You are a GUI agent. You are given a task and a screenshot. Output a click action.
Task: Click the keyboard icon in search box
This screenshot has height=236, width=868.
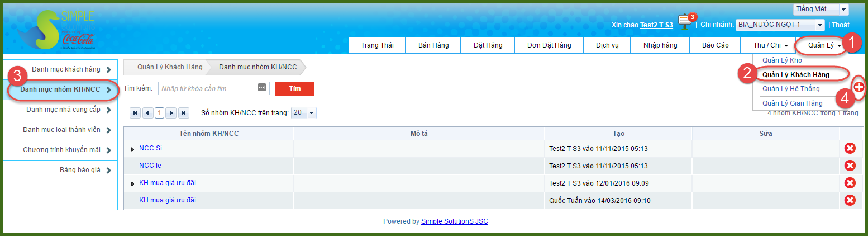(x=262, y=88)
